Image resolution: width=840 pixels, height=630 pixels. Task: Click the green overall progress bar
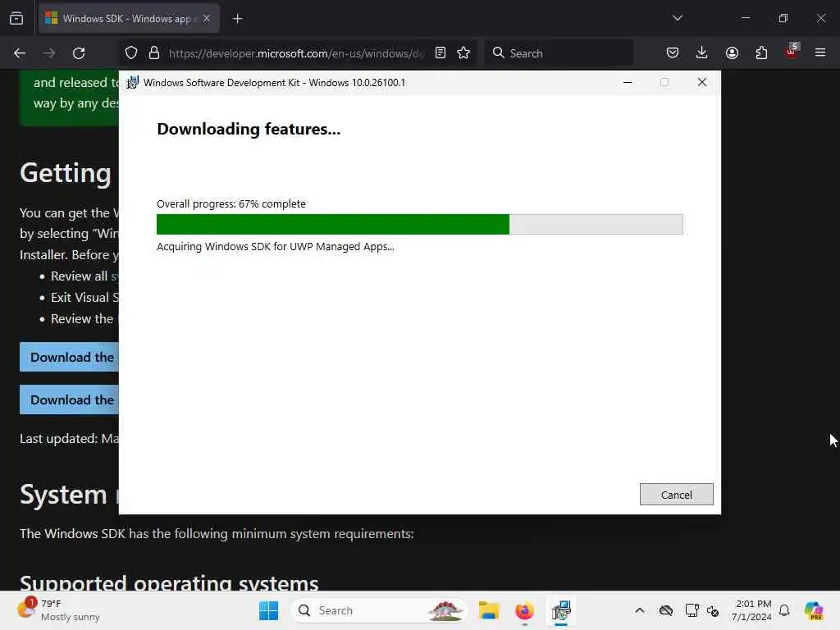(x=419, y=225)
